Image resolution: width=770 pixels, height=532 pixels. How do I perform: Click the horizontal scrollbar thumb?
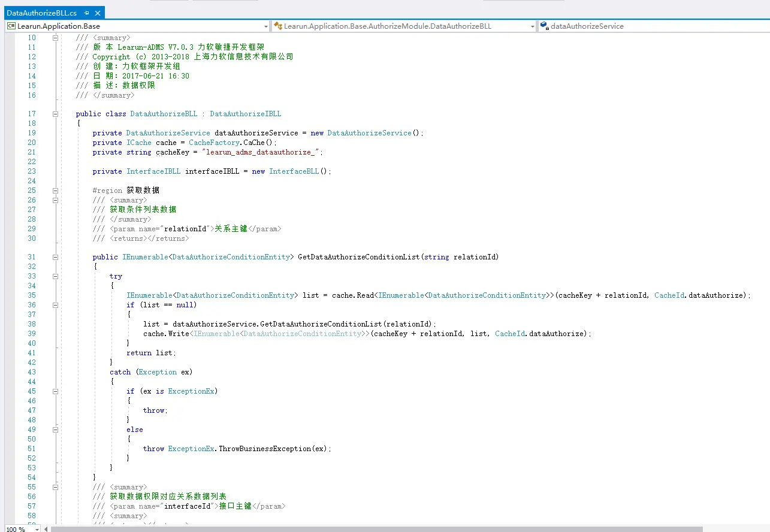click(x=377, y=529)
